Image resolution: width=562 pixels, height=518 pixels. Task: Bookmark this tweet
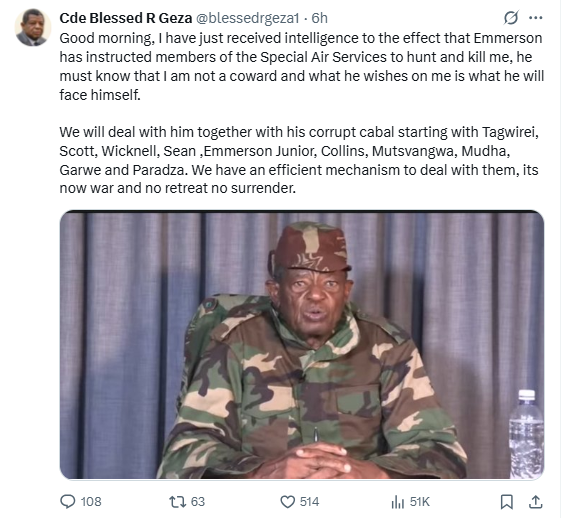(506, 502)
